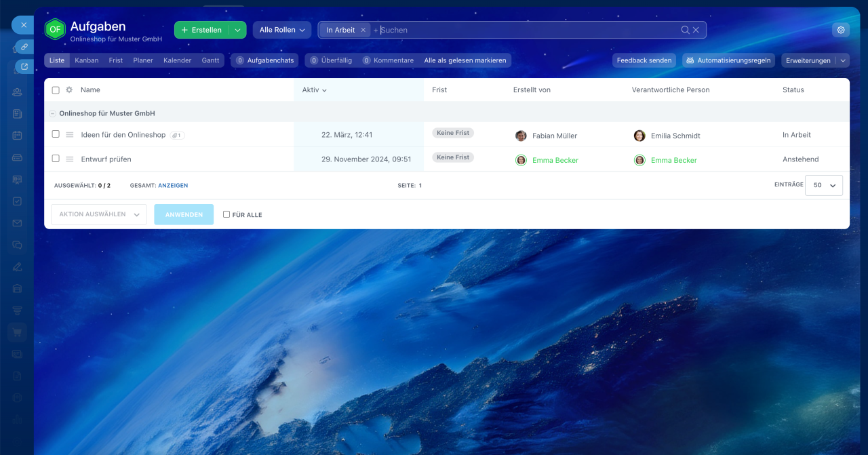Enable the Für alle checkbox

(x=226, y=214)
